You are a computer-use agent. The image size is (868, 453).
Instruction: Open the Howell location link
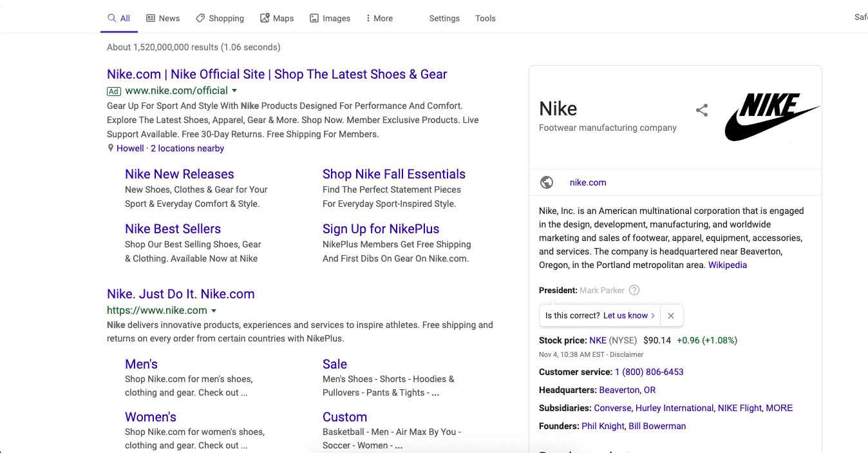(x=130, y=148)
